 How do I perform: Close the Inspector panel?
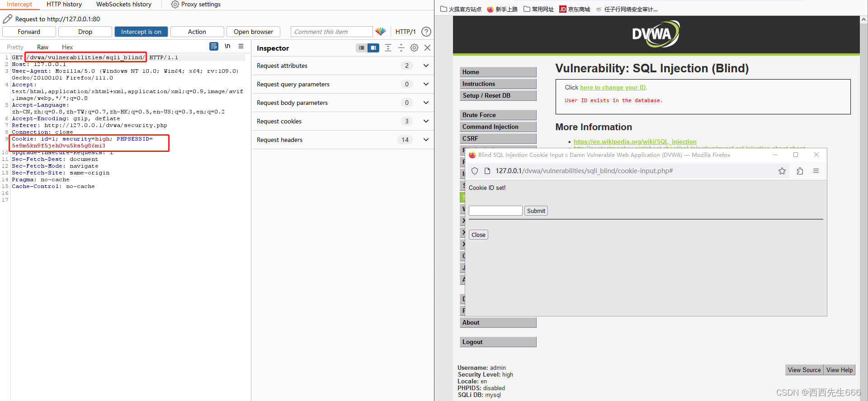click(427, 48)
